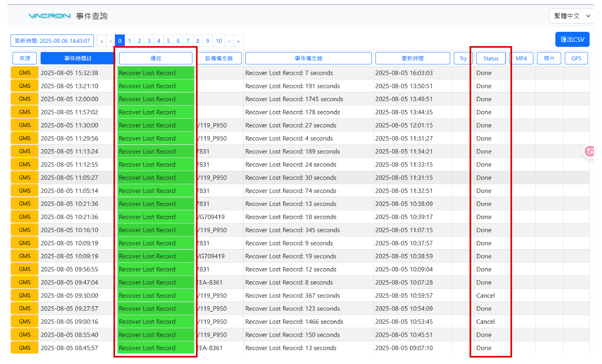The height and width of the screenshot is (364, 602).
Task: Open the 繁體中文 language dropdown
Action: click(x=572, y=16)
